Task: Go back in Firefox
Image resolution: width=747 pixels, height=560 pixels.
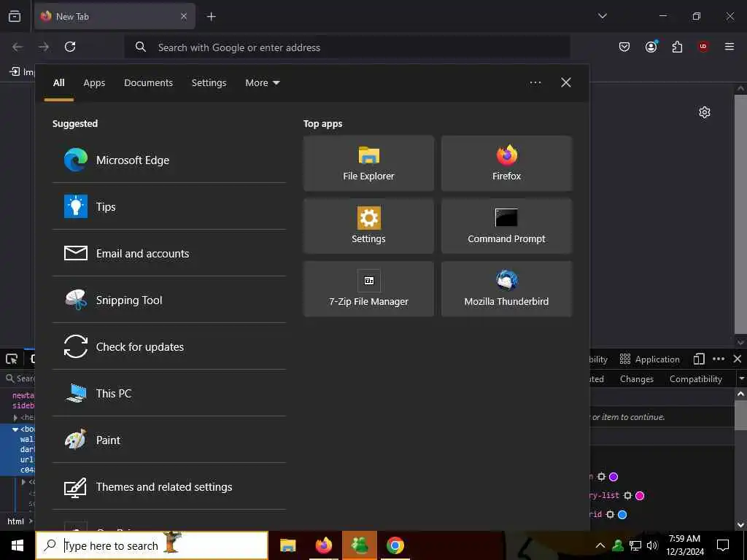Action: coord(18,47)
